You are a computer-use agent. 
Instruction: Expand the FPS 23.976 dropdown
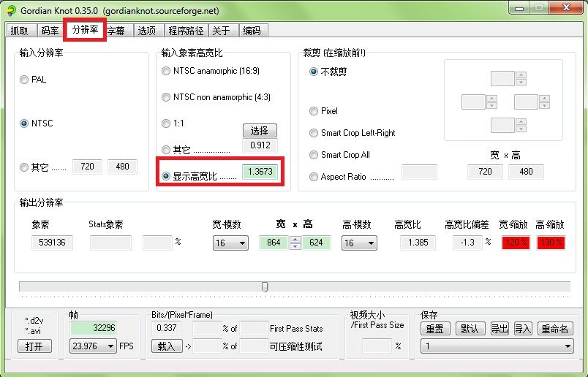(93, 346)
